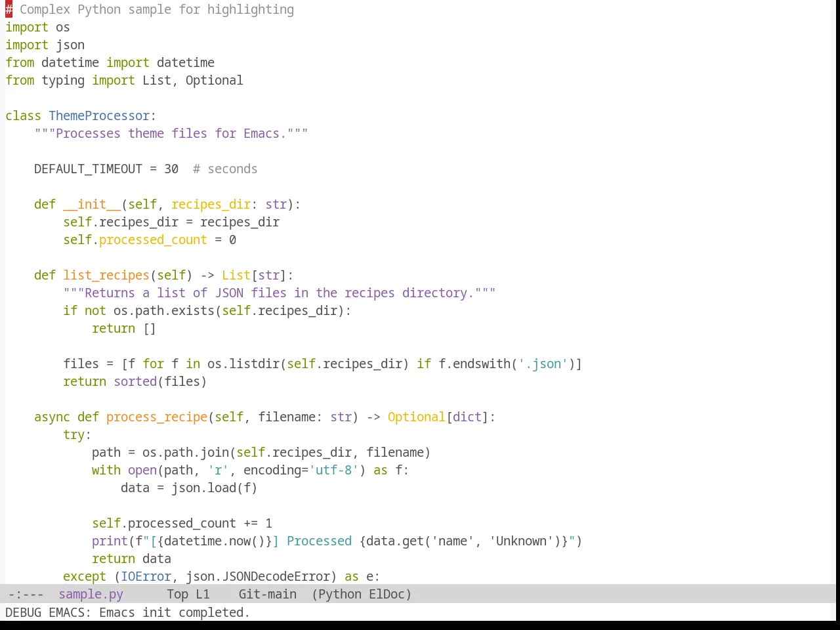Viewport: 840px width, 630px height.
Task: Click the '# seconds' comment
Action: (x=225, y=169)
